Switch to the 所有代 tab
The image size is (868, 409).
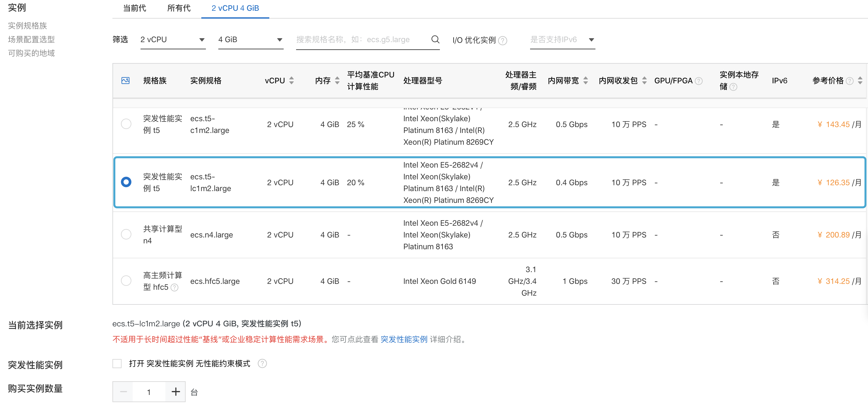(179, 8)
